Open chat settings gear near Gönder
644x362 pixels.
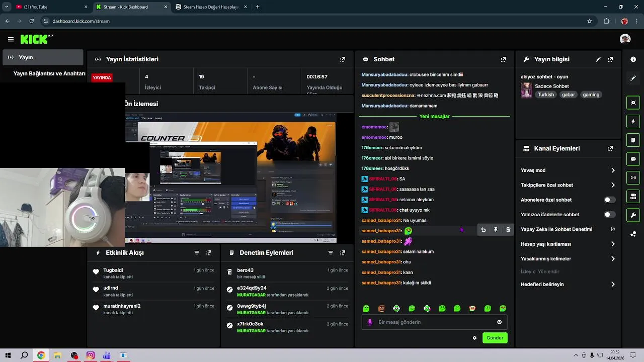click(474, 338)
